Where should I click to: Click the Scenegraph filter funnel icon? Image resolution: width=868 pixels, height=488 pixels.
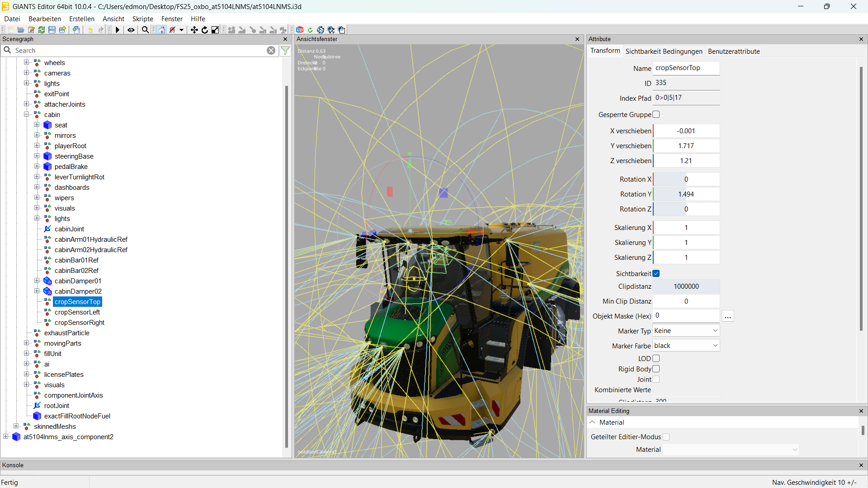(285, 51)
